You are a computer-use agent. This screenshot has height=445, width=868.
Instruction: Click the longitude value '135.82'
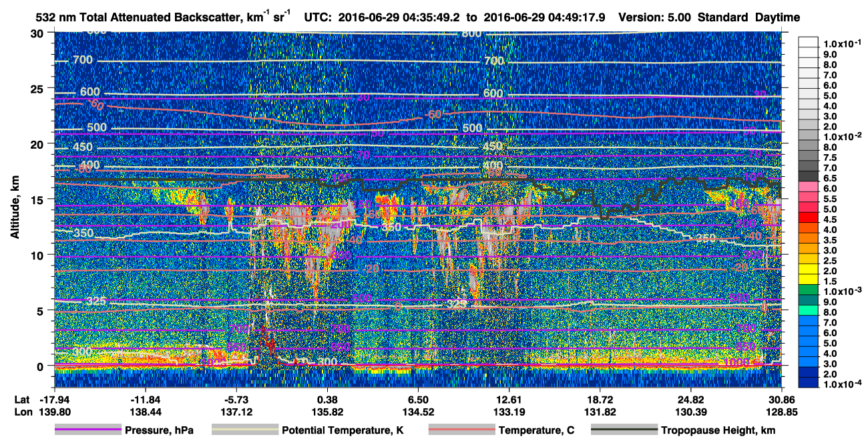click(x=328, y=412)
